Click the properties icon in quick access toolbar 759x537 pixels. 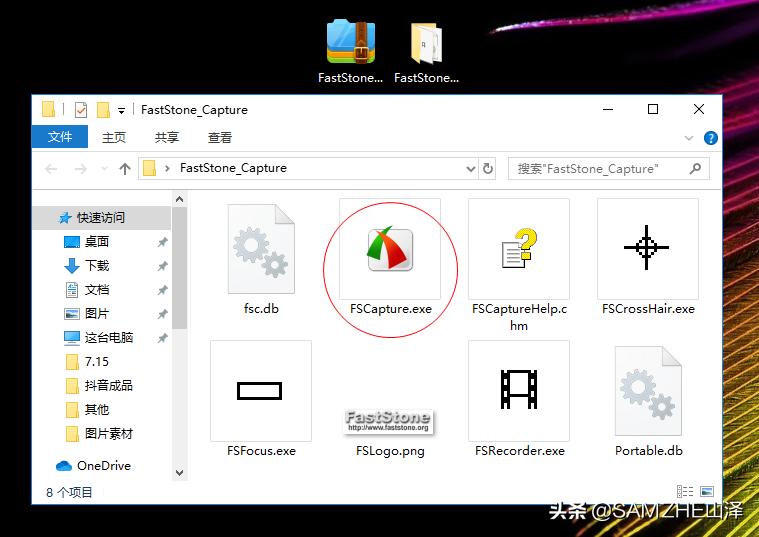coord(81,110)
